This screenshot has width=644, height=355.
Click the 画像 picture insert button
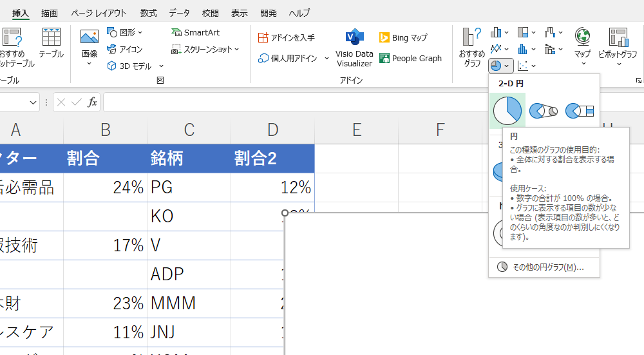tap(89, 47)
